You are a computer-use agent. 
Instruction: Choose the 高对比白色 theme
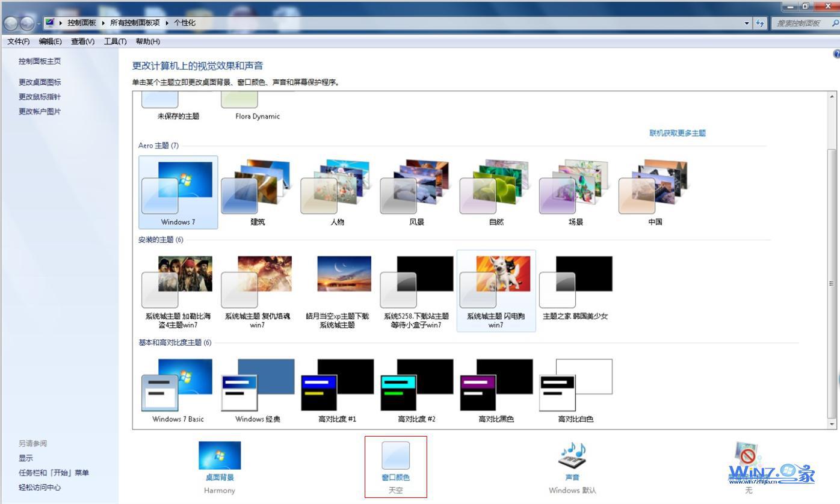575,390
